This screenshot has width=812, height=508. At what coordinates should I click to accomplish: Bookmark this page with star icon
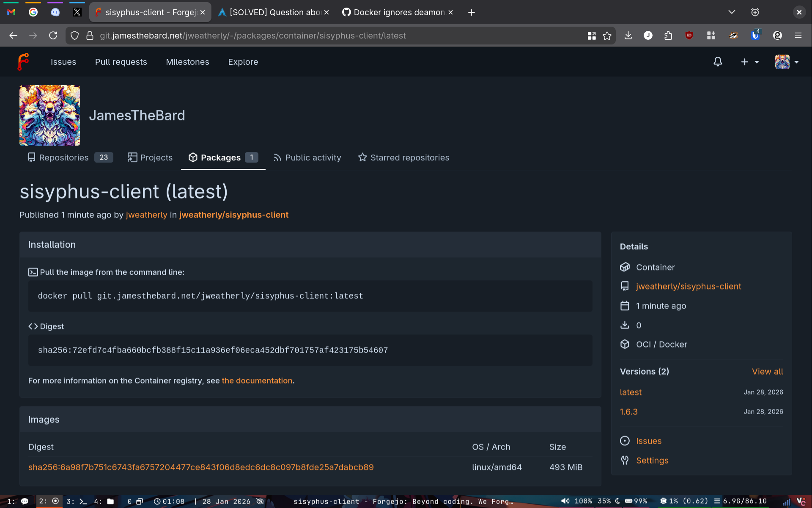[x=607, y=36]
